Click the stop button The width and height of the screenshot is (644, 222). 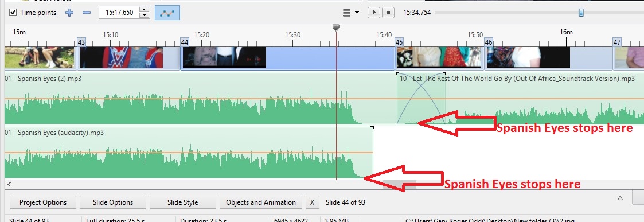388,13
